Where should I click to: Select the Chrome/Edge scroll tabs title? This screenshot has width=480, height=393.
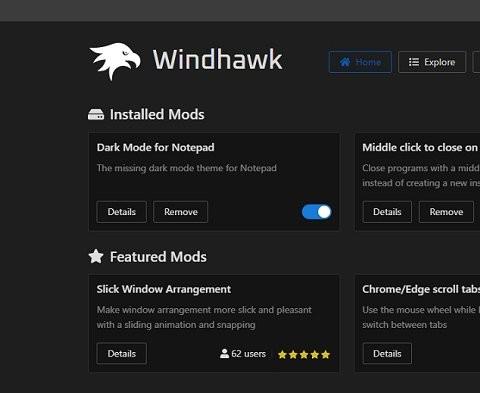point(421,289)
